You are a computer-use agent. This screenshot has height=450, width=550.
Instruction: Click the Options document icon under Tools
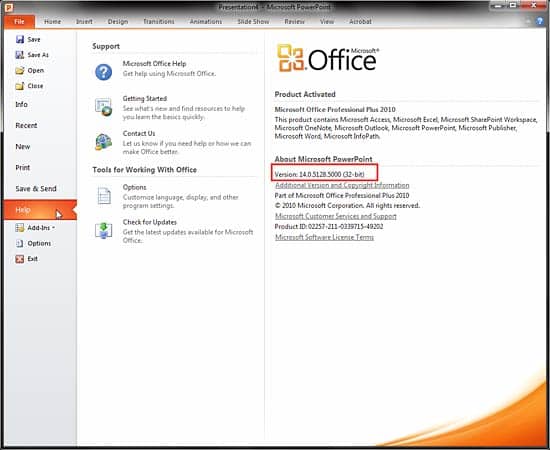(104, 195)
